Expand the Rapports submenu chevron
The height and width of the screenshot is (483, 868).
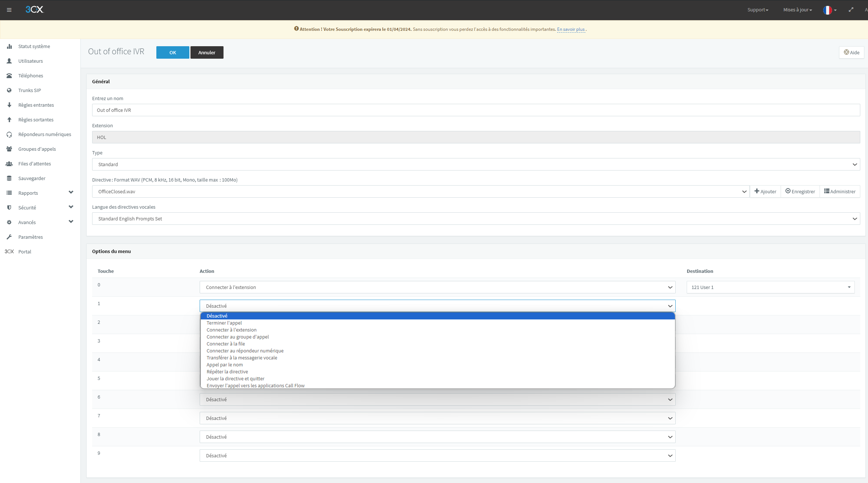pyautogui.click(x=71, y=192)
